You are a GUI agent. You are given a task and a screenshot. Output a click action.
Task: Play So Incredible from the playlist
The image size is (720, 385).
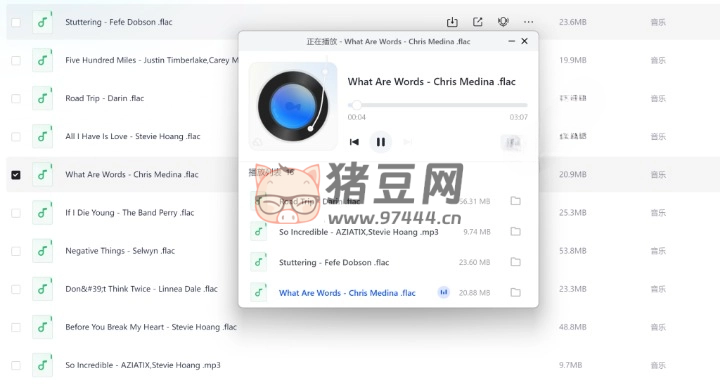point(359,232)
